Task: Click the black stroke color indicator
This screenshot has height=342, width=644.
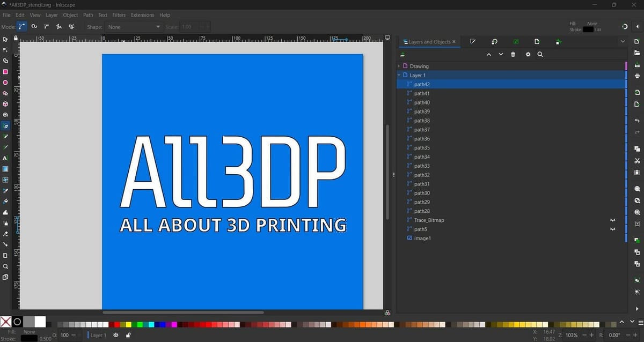Action: 29,338
